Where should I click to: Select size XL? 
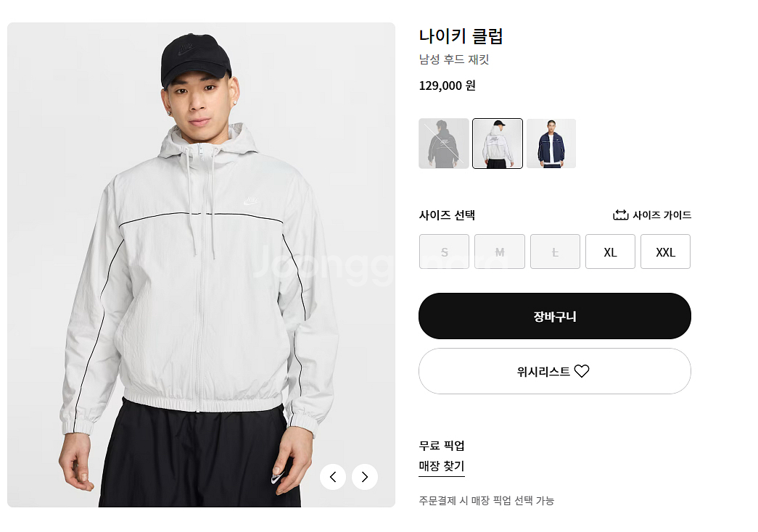pos(610,252)
